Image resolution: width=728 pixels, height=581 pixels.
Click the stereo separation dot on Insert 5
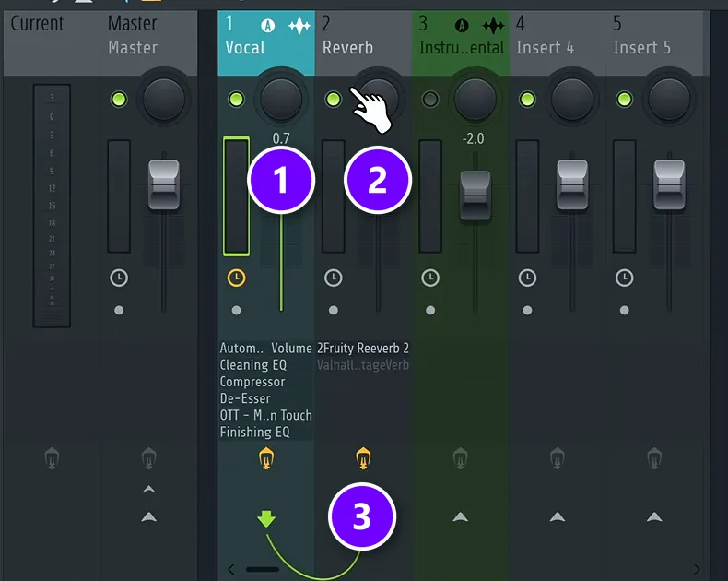pyautogui.click(x=625, y=310)
